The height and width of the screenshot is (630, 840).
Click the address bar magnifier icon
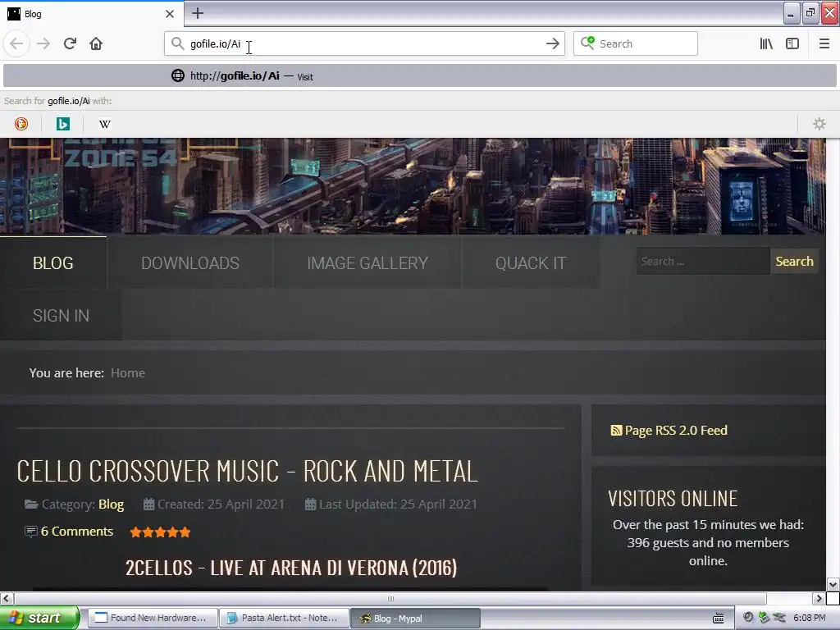[x=177, y=43]
